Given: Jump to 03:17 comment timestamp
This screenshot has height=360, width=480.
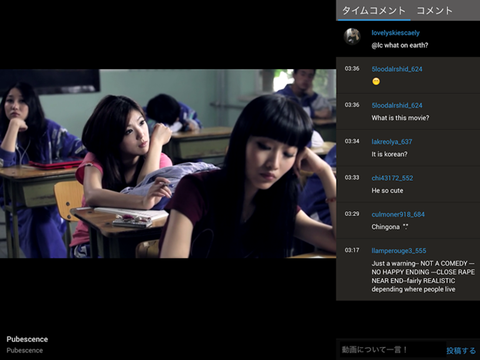Looking at the screenshot, I should (x=352, y=250).
